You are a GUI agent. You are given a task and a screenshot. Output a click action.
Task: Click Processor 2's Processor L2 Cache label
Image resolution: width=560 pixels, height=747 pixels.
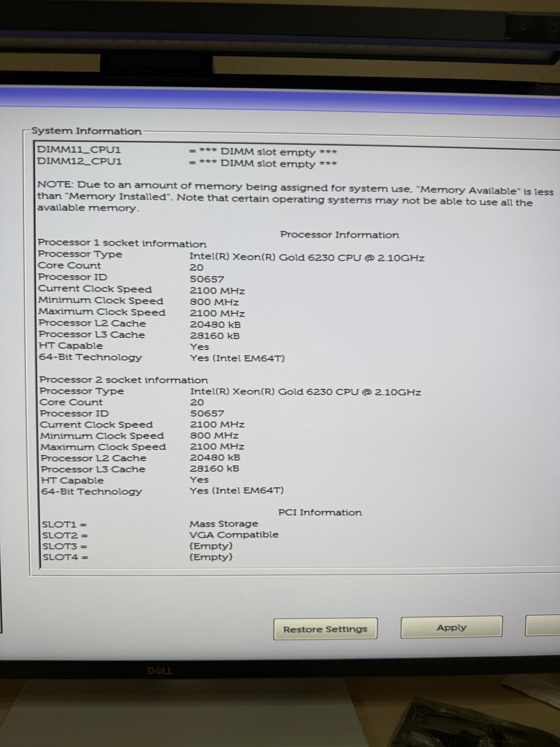tap(94, 458)
